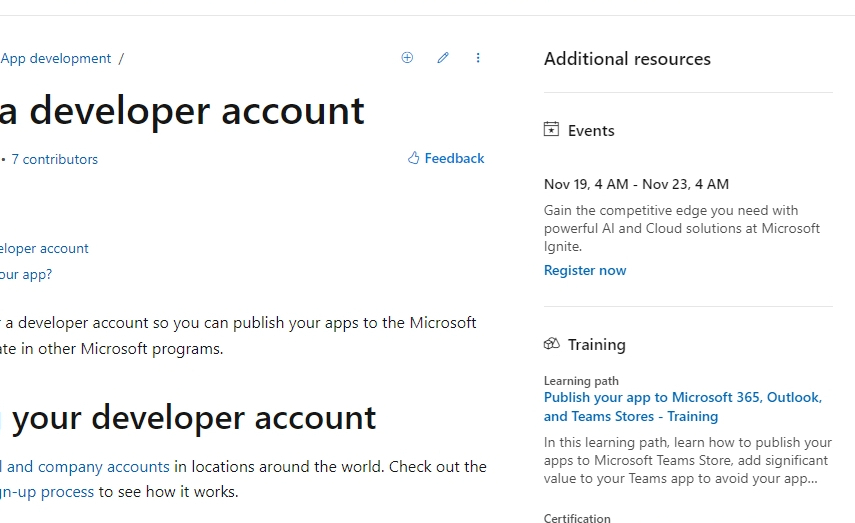Select the Microsoft Ignite event description text
Viewport: 855px width, 523px height.
tap(682, 229)
